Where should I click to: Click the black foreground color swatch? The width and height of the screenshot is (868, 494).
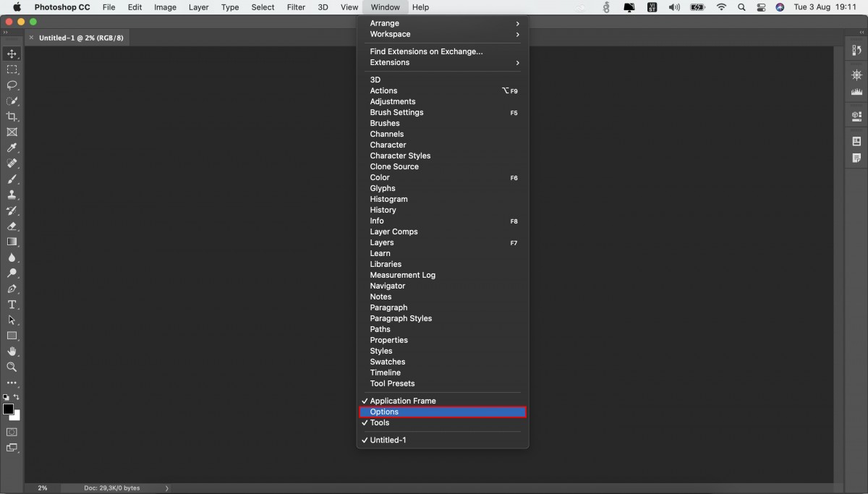pyautogui.click(x=8, y=409)
